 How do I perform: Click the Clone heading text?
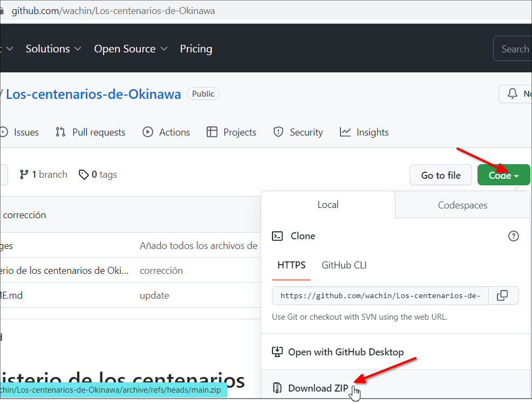[303, 236]
